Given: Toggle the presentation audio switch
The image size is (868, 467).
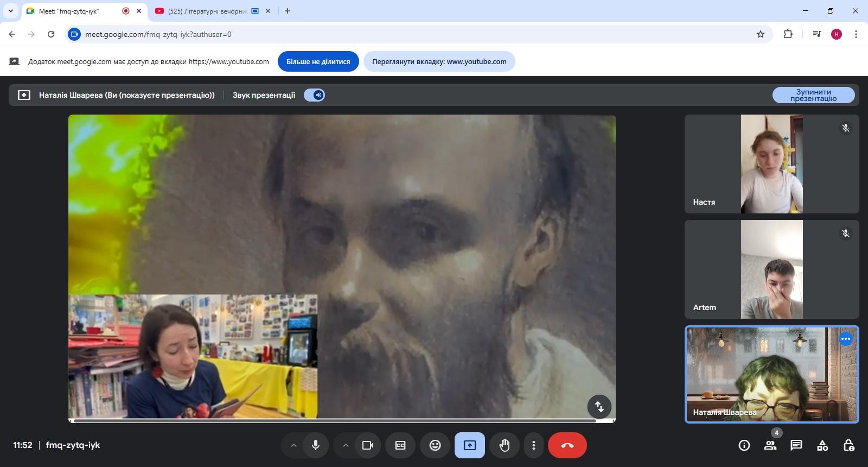Looking at the screenshot, I should [314, 95].
